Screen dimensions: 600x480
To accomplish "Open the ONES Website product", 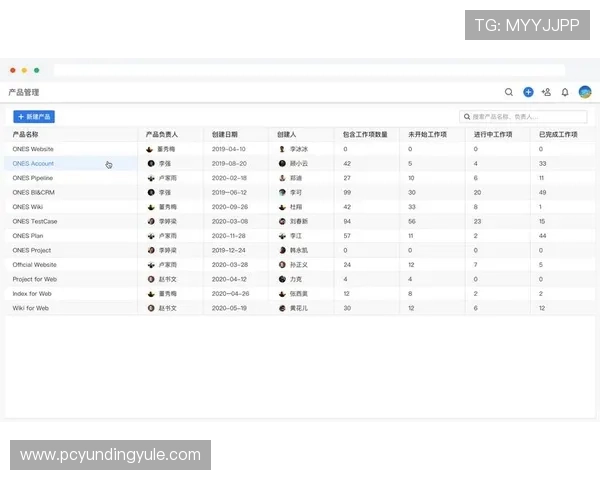I will click(x=33, y=149).
